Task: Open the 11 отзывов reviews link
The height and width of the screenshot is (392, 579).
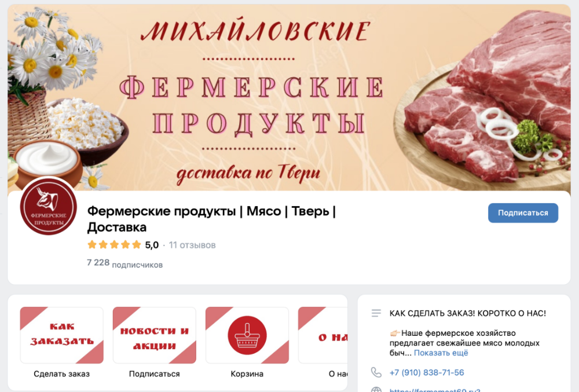Action: (x=192, y=245)
